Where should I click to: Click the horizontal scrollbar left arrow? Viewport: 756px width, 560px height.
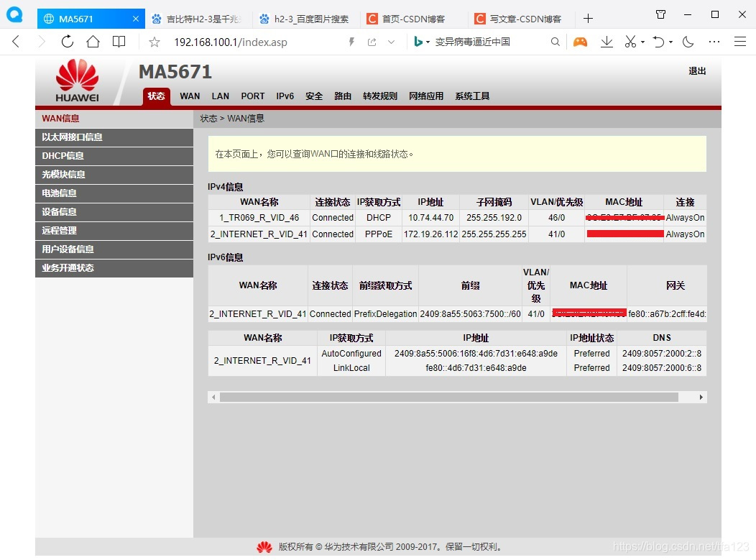(213, 398)
